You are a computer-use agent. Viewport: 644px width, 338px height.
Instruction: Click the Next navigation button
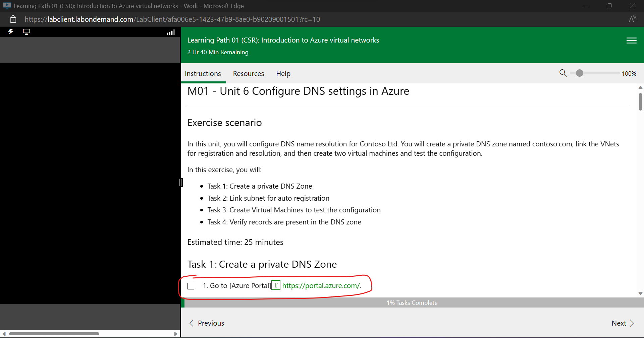622,323
